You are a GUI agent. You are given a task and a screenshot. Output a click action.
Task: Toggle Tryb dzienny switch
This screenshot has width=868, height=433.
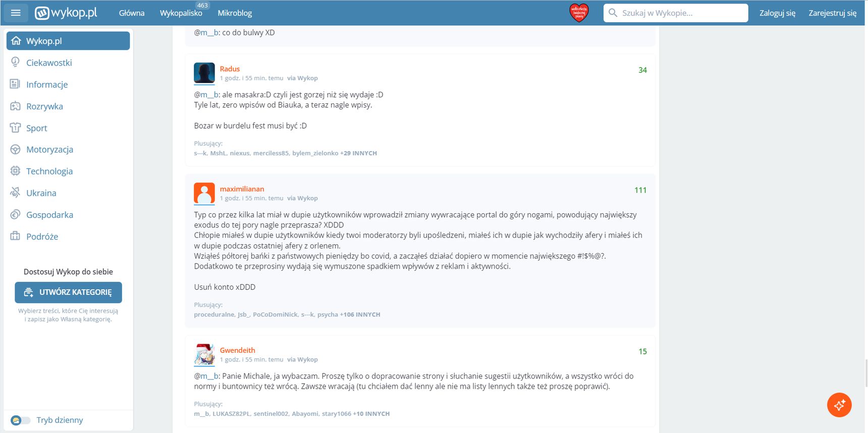[20, 420]
